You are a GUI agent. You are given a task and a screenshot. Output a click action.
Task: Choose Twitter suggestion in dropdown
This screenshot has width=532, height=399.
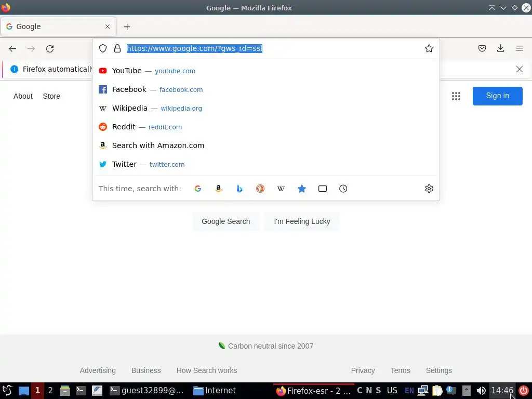[266, 164]
